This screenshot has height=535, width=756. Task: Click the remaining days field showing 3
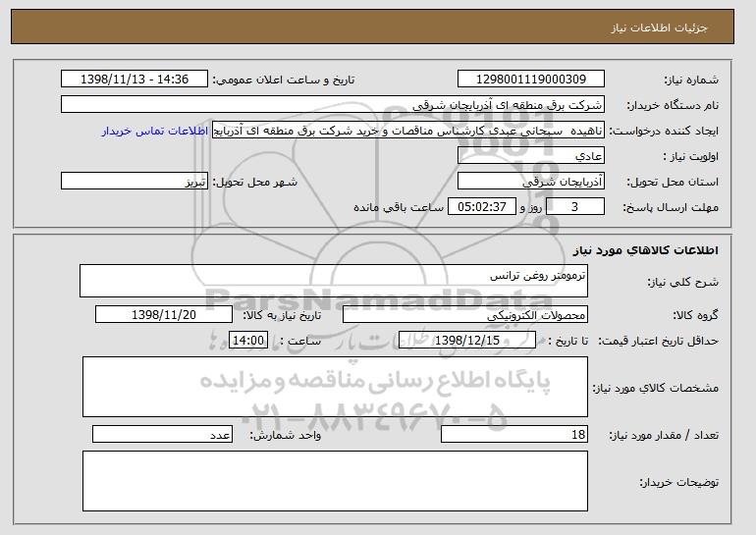575,207
